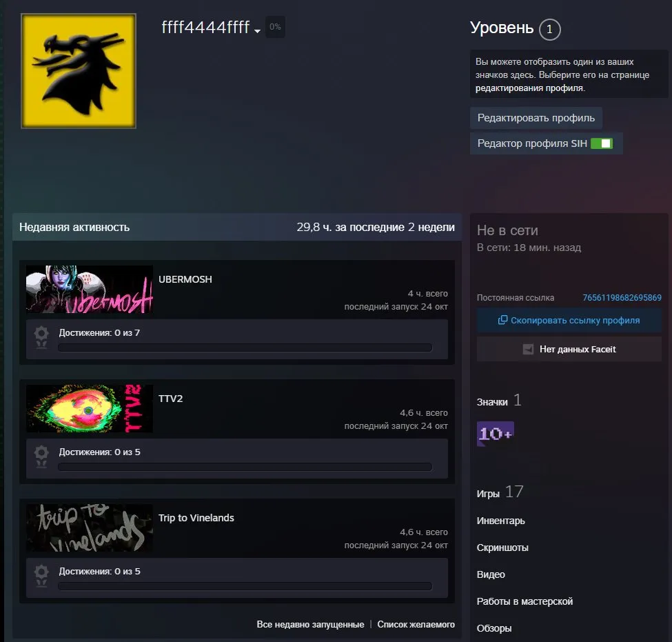This screenshot has width=672, height=642.
Task: Toggle the Редактор профиля SIH switch
Action: 601,143
